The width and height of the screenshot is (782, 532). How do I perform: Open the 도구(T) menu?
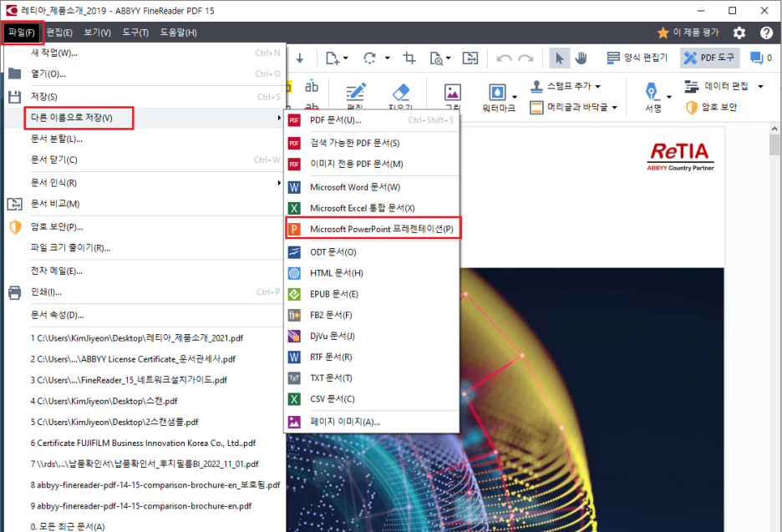(x=135, y=33)
